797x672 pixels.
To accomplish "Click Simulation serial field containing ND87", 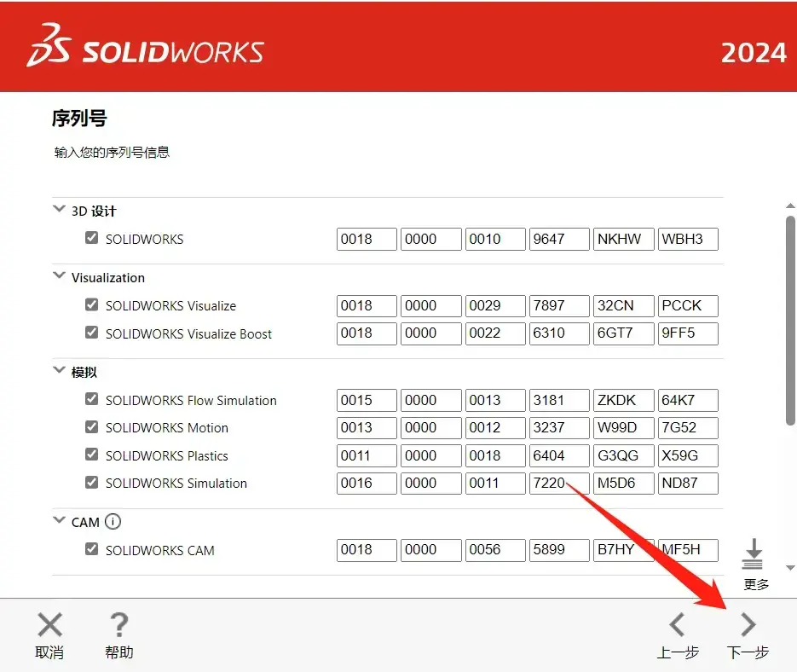I will (x=688, y=484).
